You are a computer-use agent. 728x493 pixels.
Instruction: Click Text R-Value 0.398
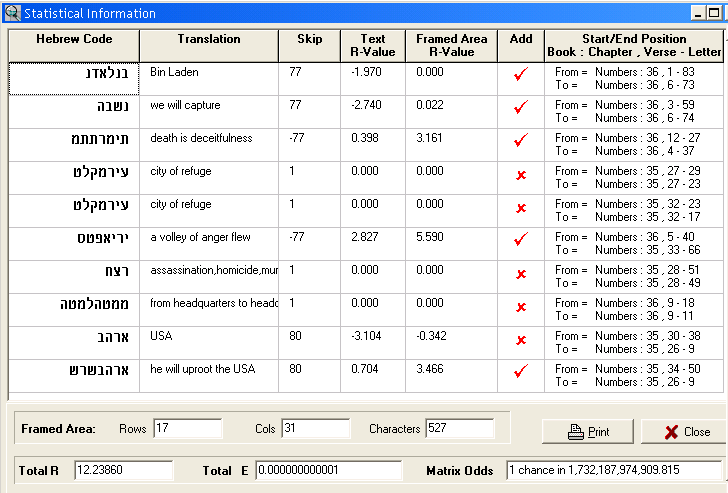click(x=365, y=138)
